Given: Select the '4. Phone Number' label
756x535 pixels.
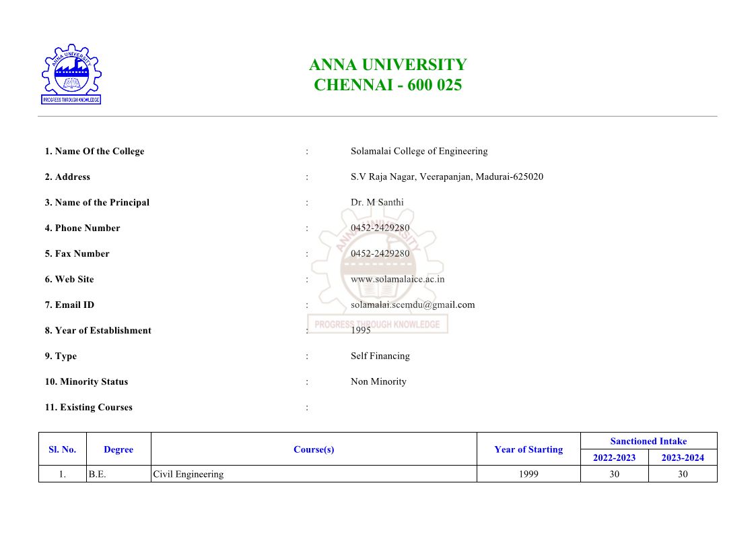Looking at the screenshot, I should pyautogui.click(x=82, y=228).
